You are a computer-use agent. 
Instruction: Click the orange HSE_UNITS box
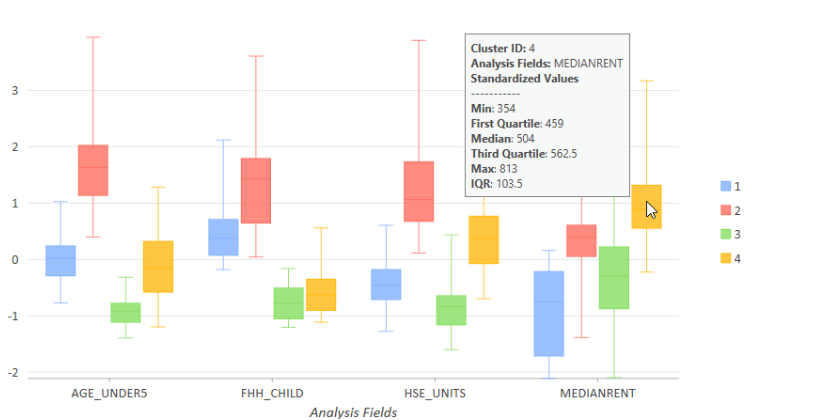(484, 240)
